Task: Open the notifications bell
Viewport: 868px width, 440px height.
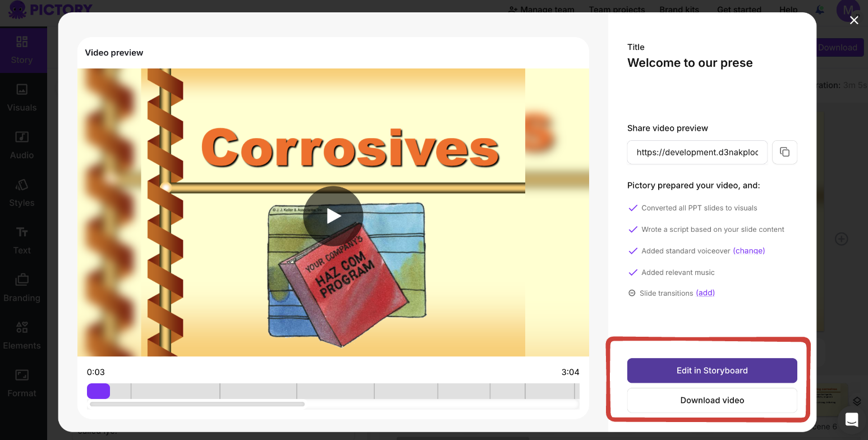Action: 820,10
